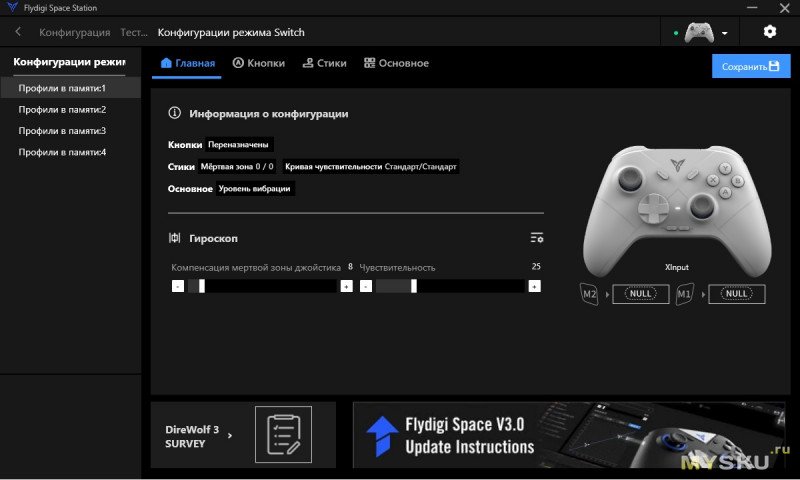Click the controller device icon in header

click(x=698, y=33)
